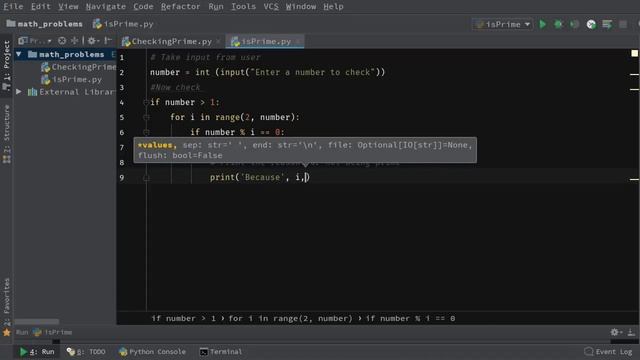Viewport: 640px width, 360px height.
Task: Click the Run panel hide/minimize icon
Action: tap(631, 333)
